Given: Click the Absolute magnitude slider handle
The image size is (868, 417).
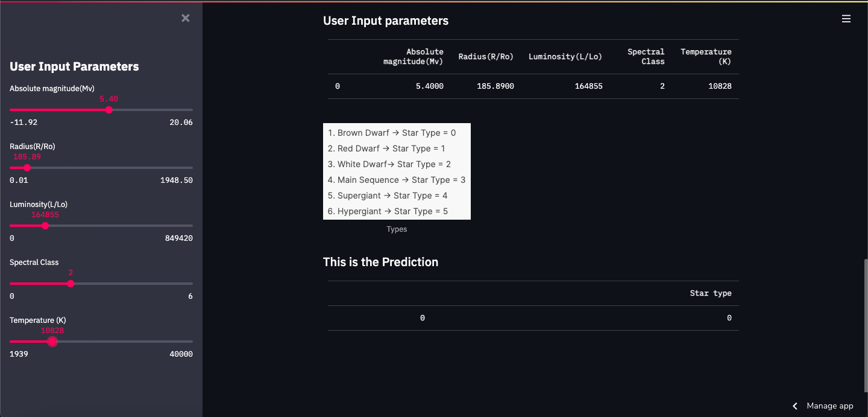Looking at the screenshot, I should click(x=108, y=110).
